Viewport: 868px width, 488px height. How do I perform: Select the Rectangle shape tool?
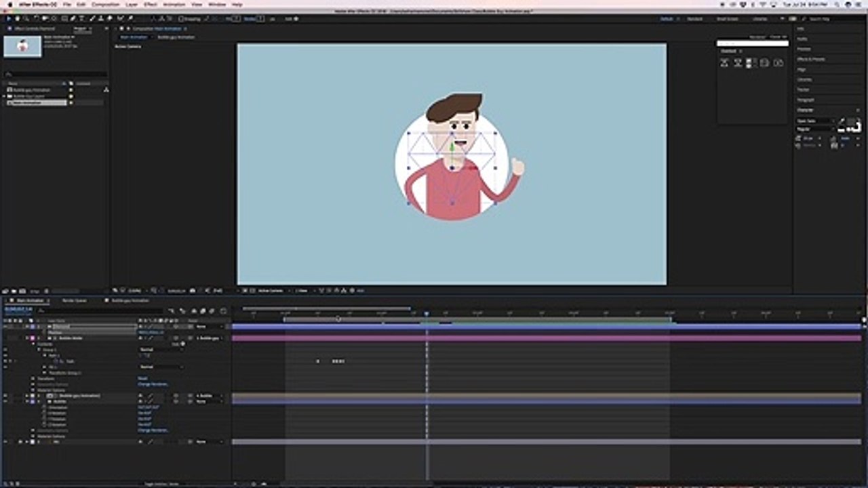pyautogui.click(x=64, y=18)
